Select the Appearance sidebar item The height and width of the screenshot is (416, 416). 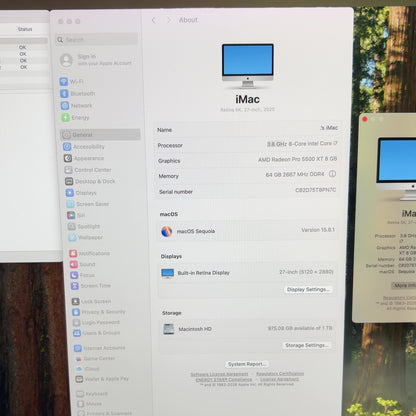point(84,158)
